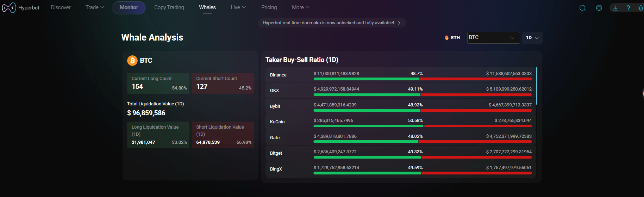
Task: Click the Hyperbot logo icon
Action: pos(9,7)
